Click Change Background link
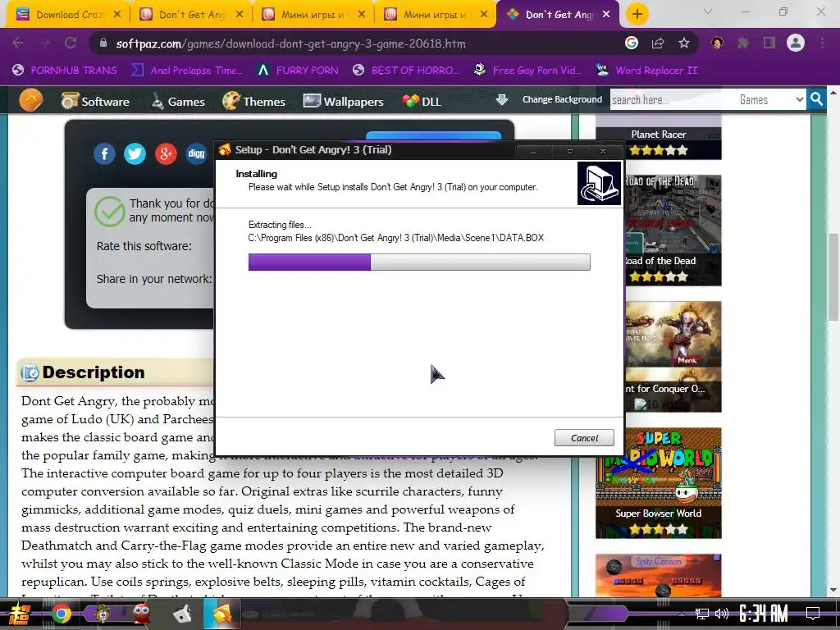840x630 pixels. pos(562,99)
